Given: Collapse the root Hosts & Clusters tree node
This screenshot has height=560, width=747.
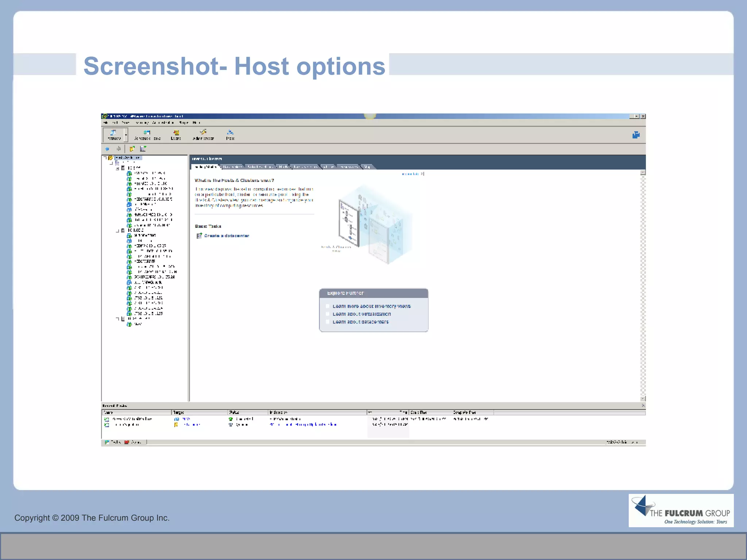Looking at the screenshot, I should pyautogui.click(x=105, y=158).
